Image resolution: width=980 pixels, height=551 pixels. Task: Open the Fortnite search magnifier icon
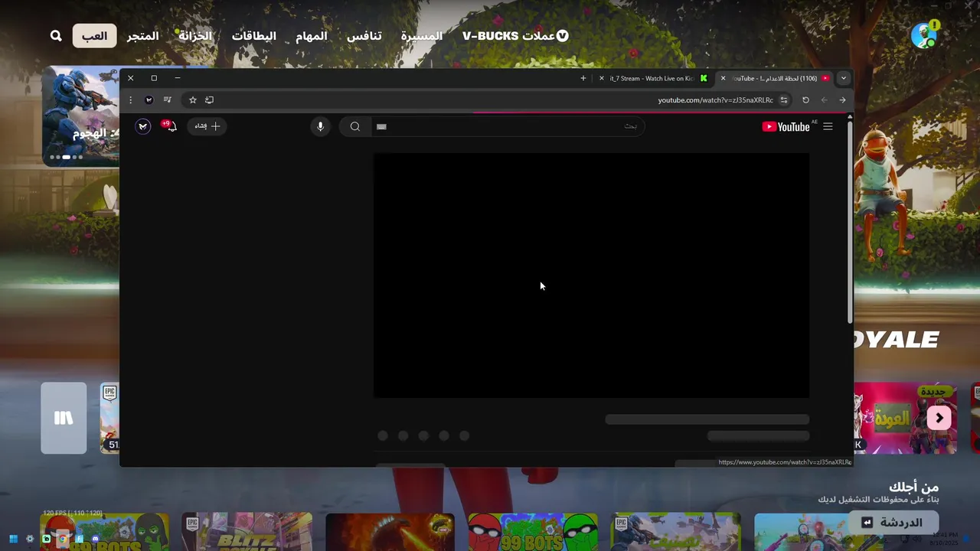56,36
